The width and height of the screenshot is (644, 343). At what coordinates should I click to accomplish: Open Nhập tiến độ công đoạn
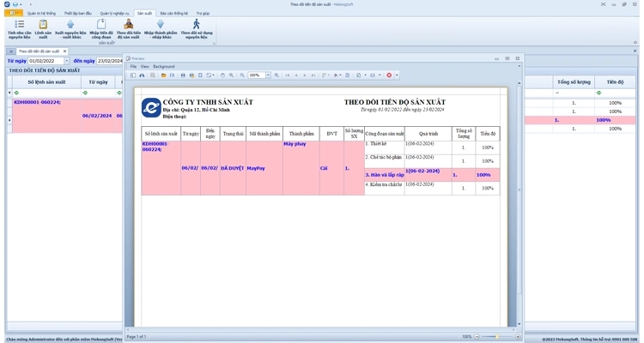coord(100,26)
